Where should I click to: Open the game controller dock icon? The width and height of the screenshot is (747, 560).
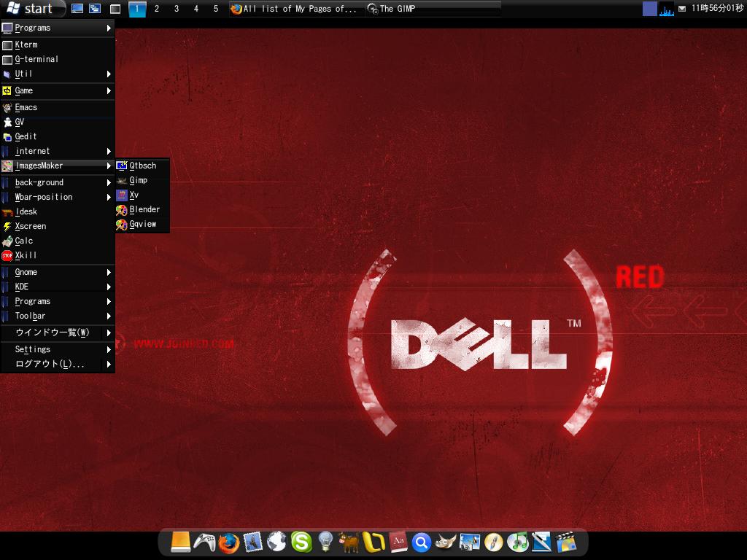point(204,542)
